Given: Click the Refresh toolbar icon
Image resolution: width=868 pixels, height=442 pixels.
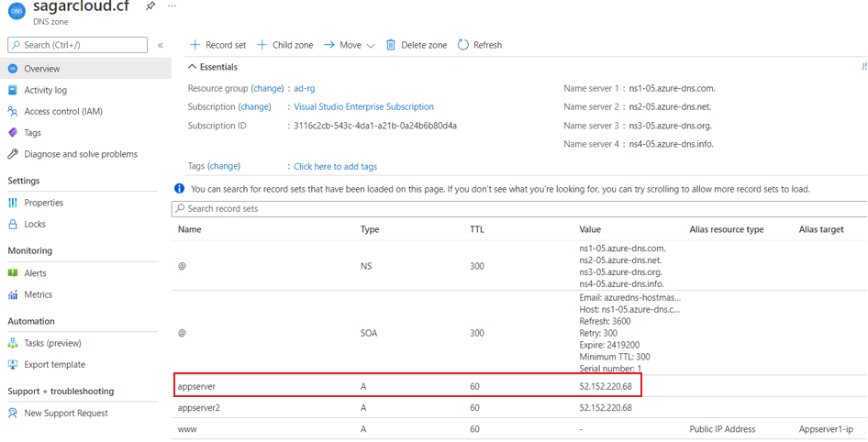Looking at the screenshot, I should 463,45.
